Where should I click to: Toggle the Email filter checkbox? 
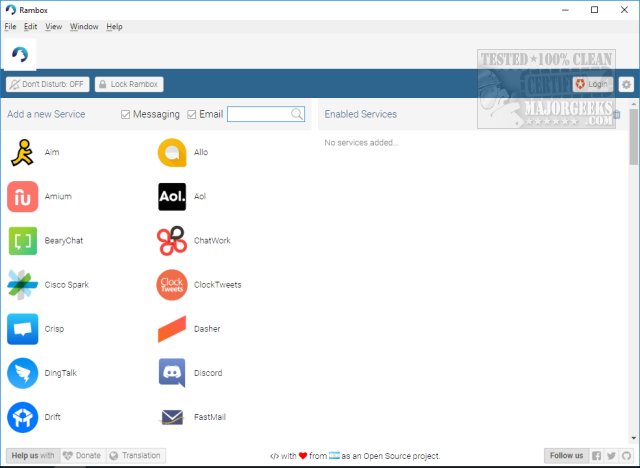click(x=191, y=114)
